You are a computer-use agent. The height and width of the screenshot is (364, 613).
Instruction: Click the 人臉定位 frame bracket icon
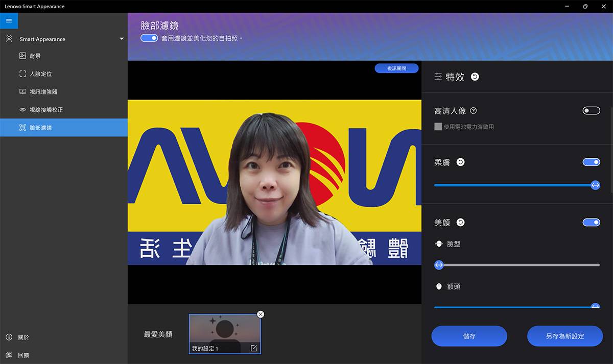[22, 74]
